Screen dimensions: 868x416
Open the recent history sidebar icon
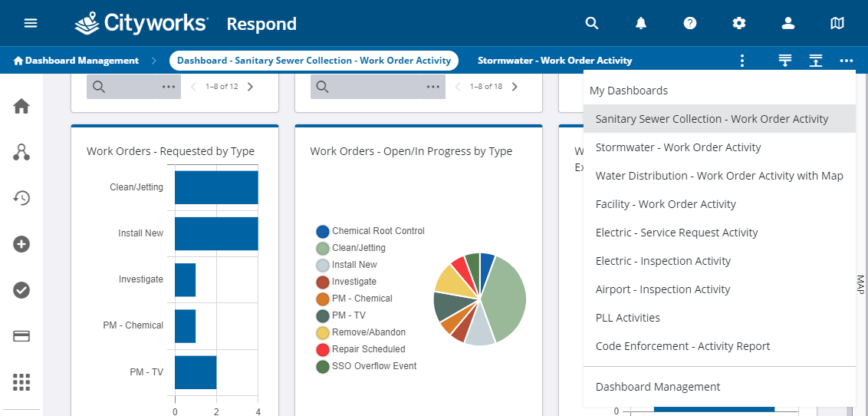tap(21, 198)
